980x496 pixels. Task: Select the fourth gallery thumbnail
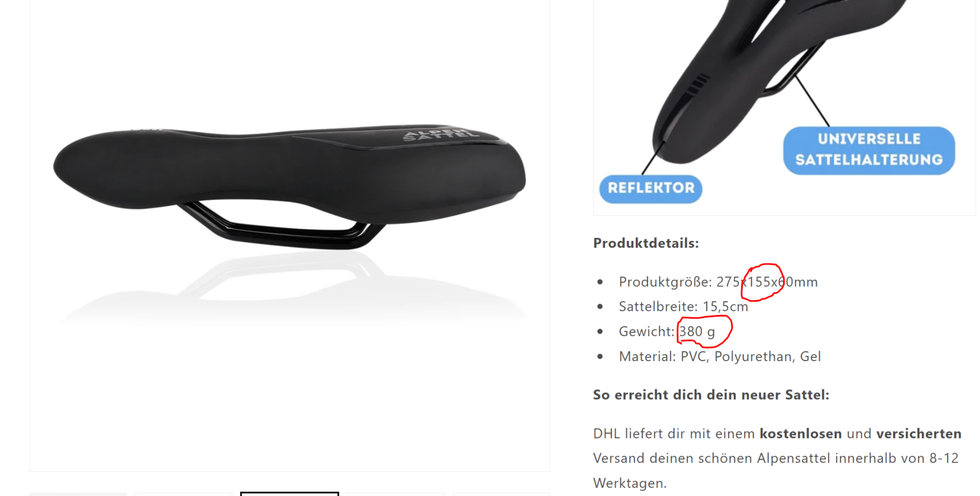[395, 494]
